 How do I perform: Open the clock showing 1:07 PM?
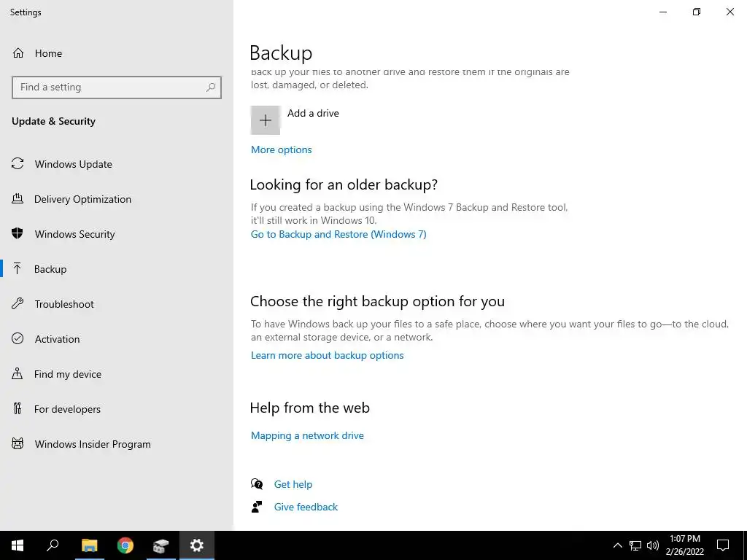click(x=684, y=545)
